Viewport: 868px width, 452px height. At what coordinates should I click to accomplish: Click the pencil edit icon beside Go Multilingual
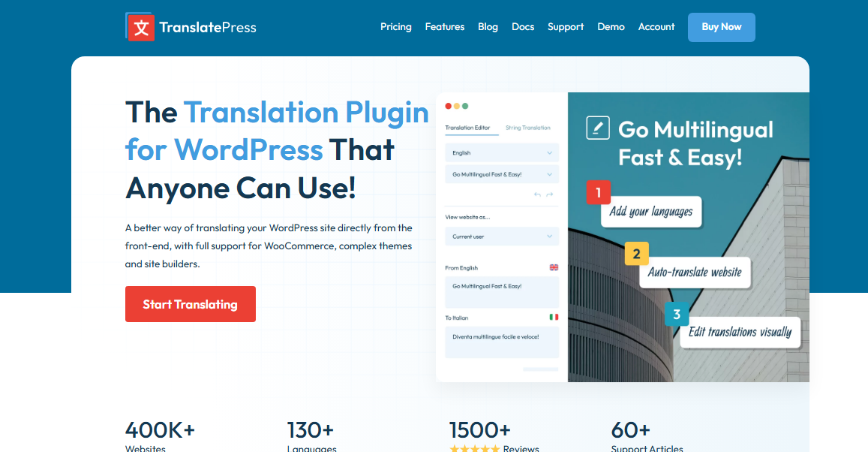pos(598,128)
